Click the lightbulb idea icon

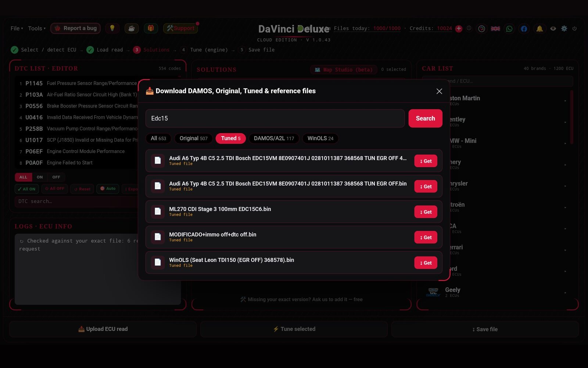pyautogui.click(x=112, y=28)
